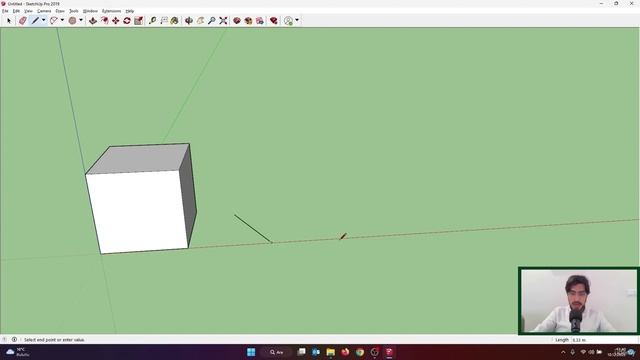Open the Tools menu

pyautogui.click(x=74, y=11)
